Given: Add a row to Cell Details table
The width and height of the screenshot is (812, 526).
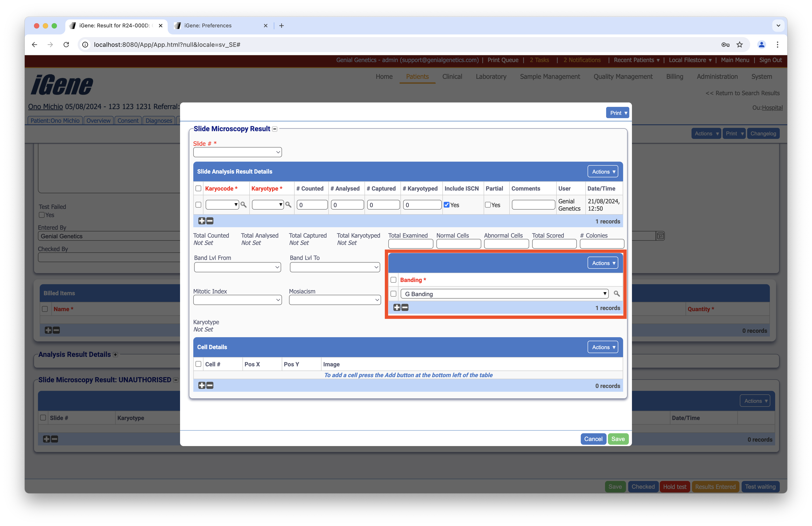Looking at the screenshot, I should click(202, 385).
